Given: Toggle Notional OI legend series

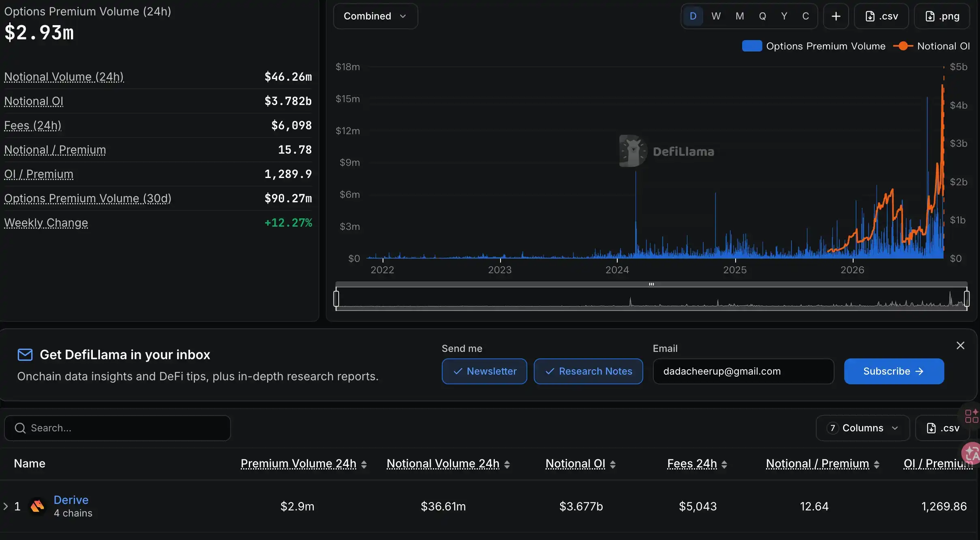Looking at the screenshot, I should coord(931,46).
